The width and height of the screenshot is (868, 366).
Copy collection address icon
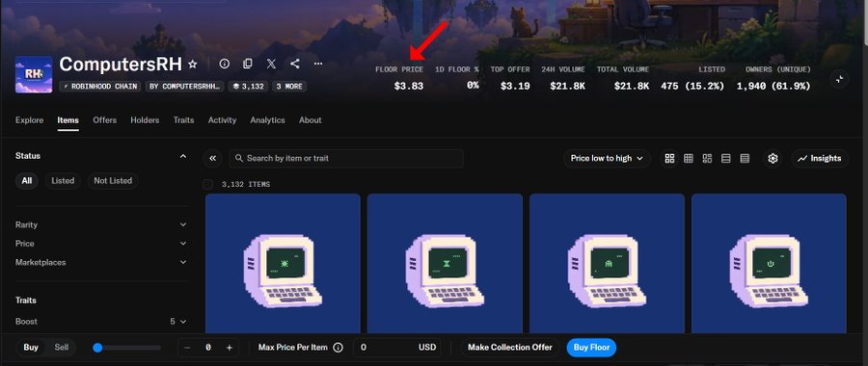pos(248,64)
